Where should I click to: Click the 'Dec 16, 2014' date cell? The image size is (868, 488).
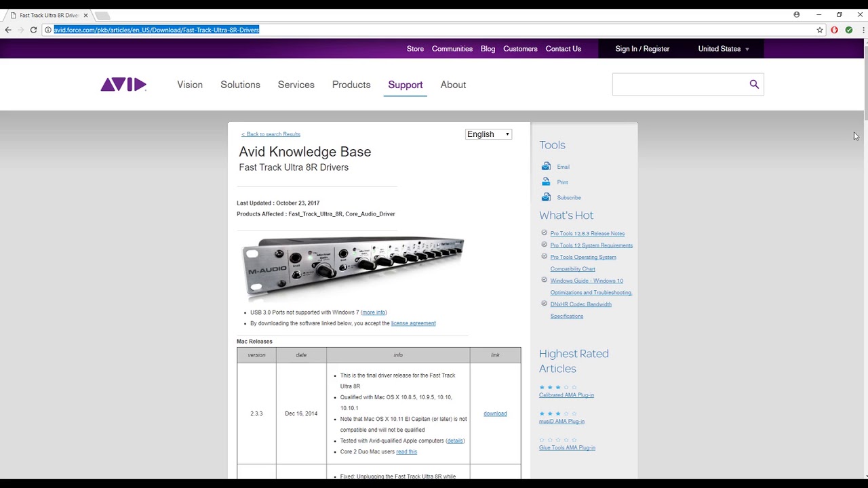[x=301, y=413]
